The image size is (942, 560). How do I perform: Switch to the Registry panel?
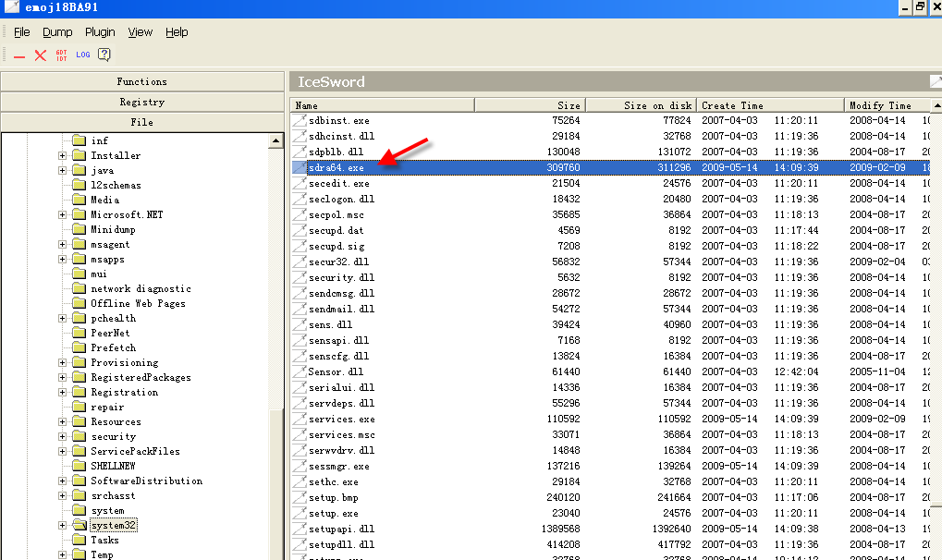[141, 102]
